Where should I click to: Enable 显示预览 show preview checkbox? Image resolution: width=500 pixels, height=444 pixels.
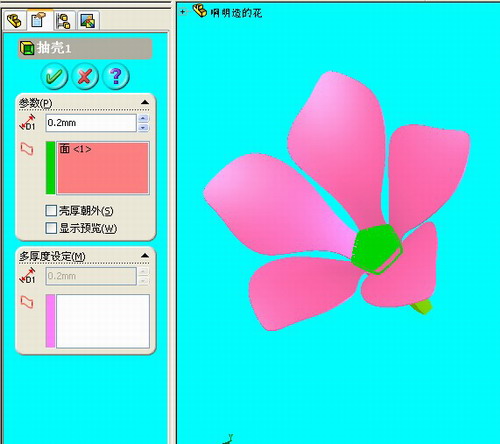[51, 228]
